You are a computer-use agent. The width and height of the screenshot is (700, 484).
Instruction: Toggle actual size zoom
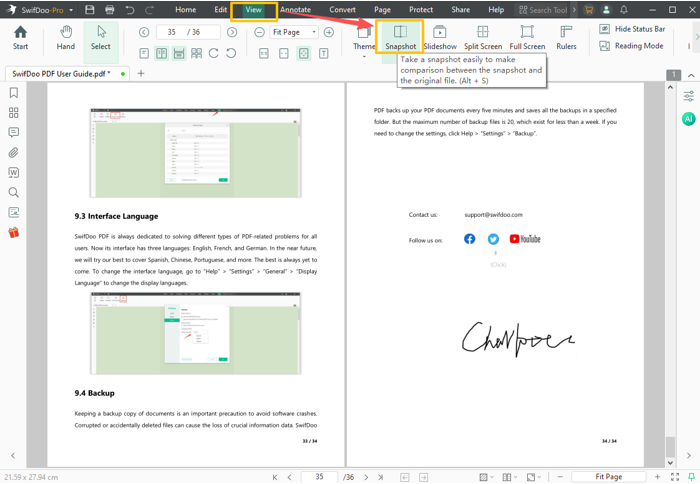(264, 54)
